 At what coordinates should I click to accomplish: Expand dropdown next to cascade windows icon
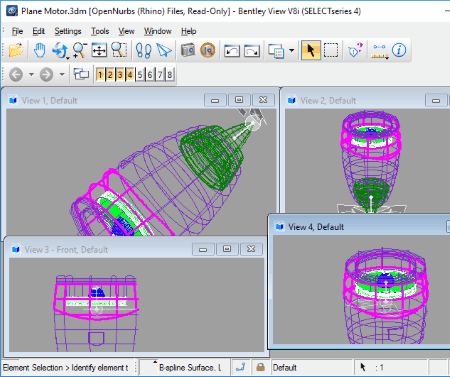pyautogui.click(x=292, y=50)
